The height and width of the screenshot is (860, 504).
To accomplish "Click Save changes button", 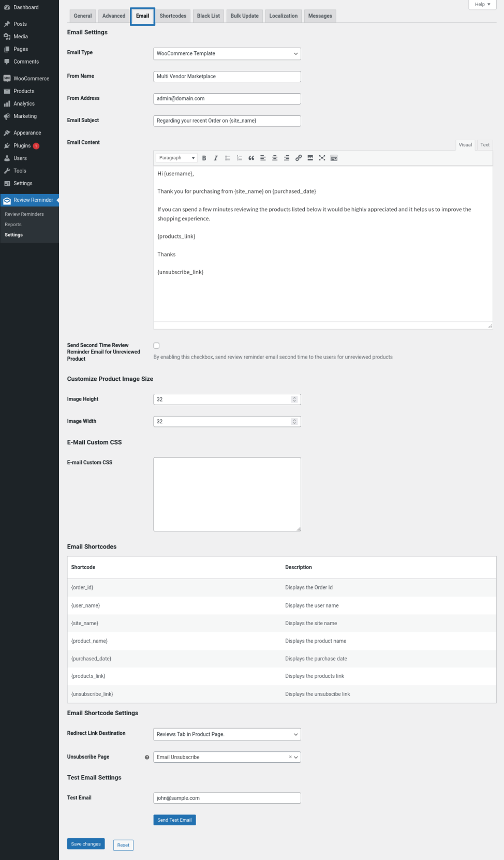I will point(86,844).
